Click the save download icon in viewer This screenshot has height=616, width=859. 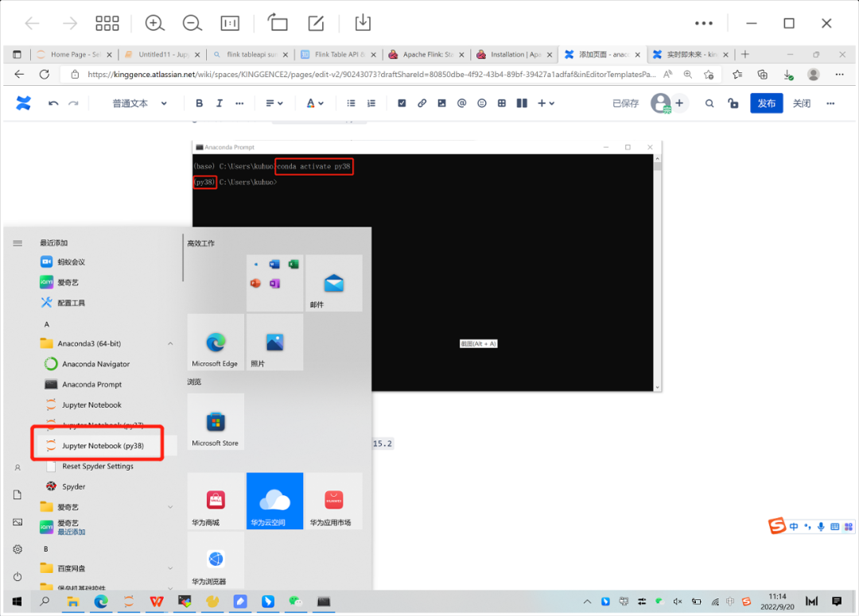(363, 23)
